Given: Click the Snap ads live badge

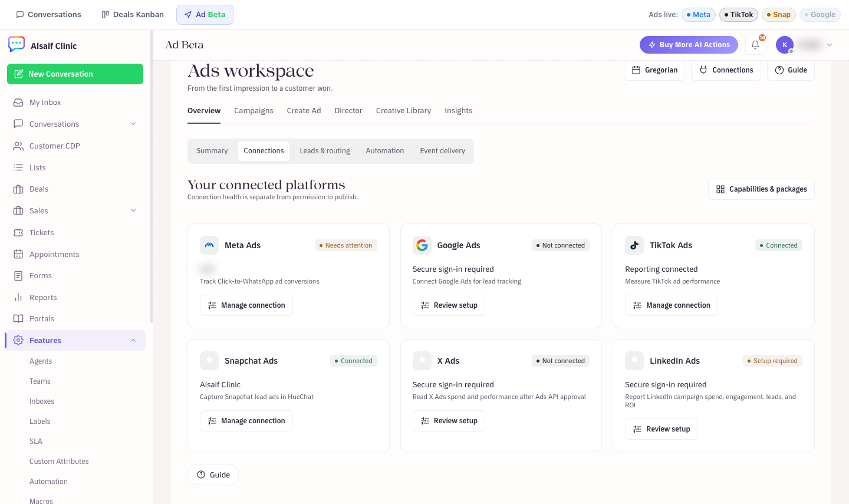Looking at the screenshot, I should tap(778, 15).
